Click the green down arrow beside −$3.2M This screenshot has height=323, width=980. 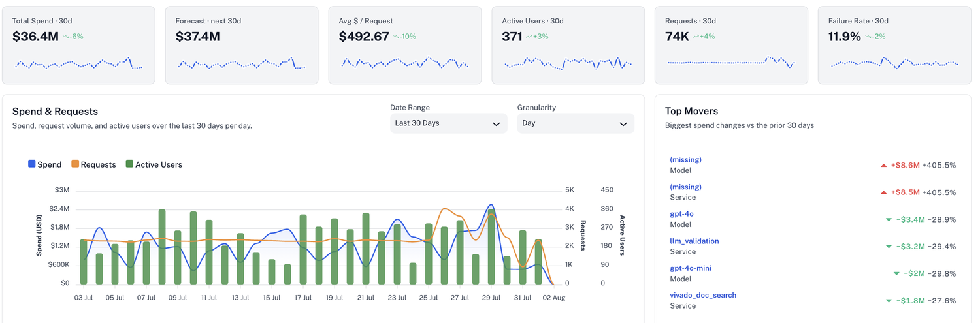889,247
